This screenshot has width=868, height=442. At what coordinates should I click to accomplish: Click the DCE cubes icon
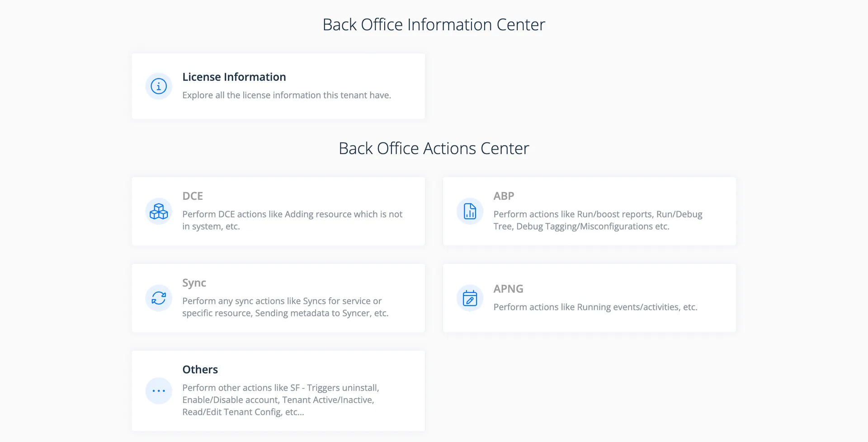click(x=159, y=211)
